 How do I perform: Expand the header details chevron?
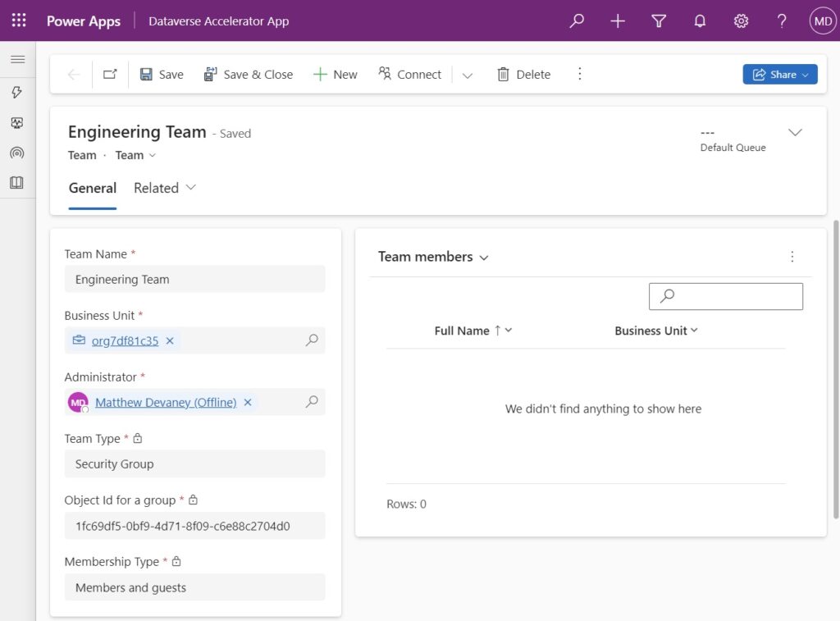click(795, 132)
